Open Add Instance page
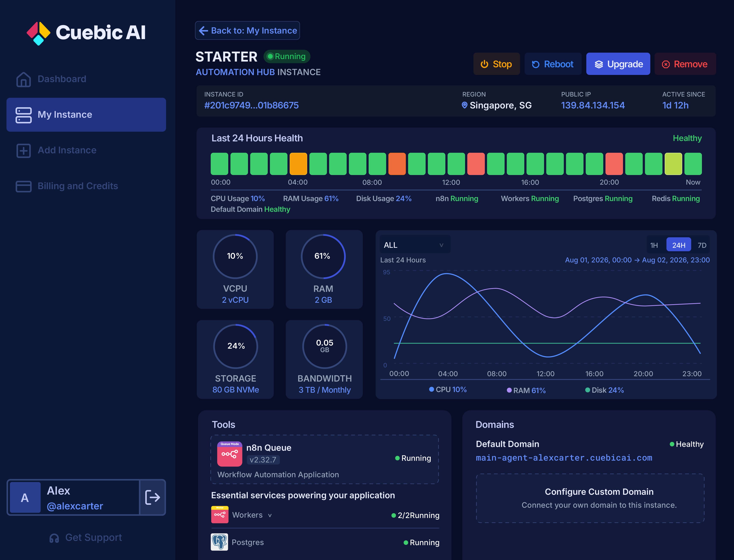 (x=86, y=150)
